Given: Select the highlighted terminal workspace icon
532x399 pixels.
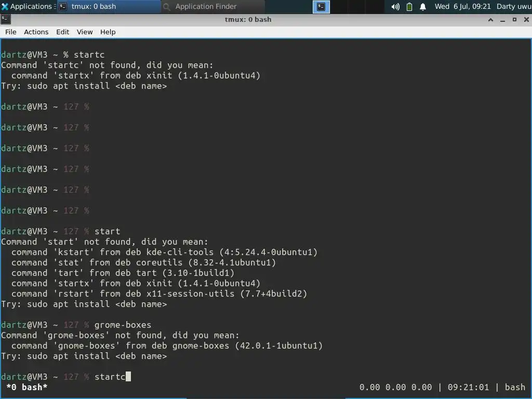Looking at the screenshot, I should point(321,7).
